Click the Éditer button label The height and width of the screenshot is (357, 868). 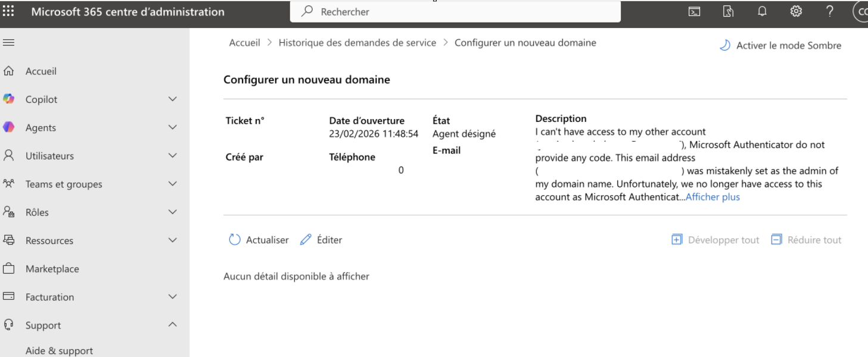(329, 240)
